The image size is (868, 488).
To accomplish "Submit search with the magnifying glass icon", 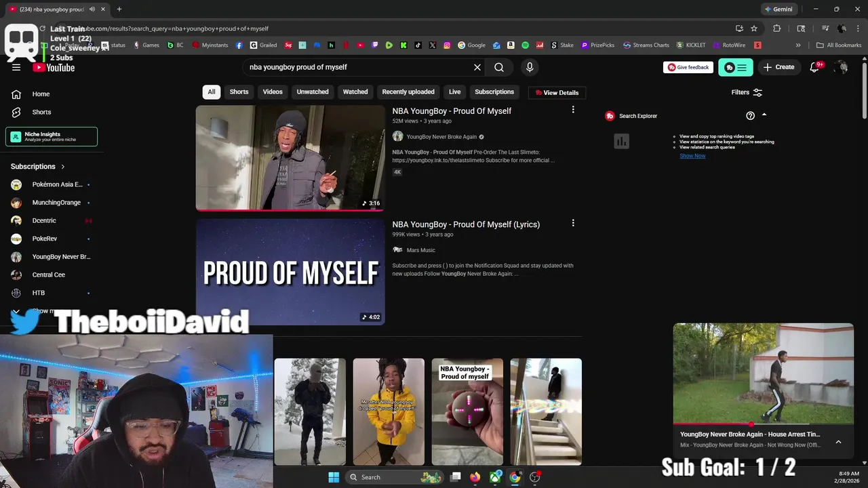I will [499, 67].
